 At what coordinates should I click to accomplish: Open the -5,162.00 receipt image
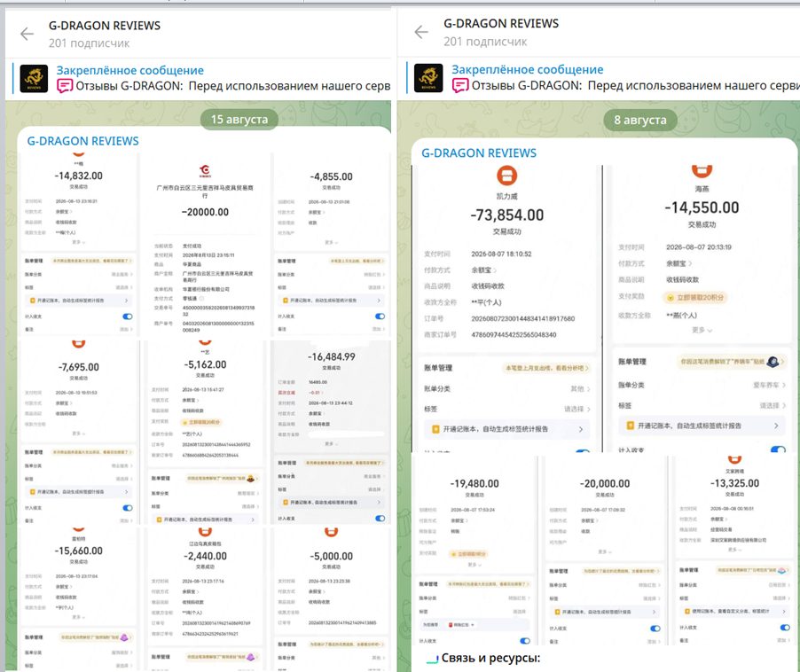pos(205,432)
